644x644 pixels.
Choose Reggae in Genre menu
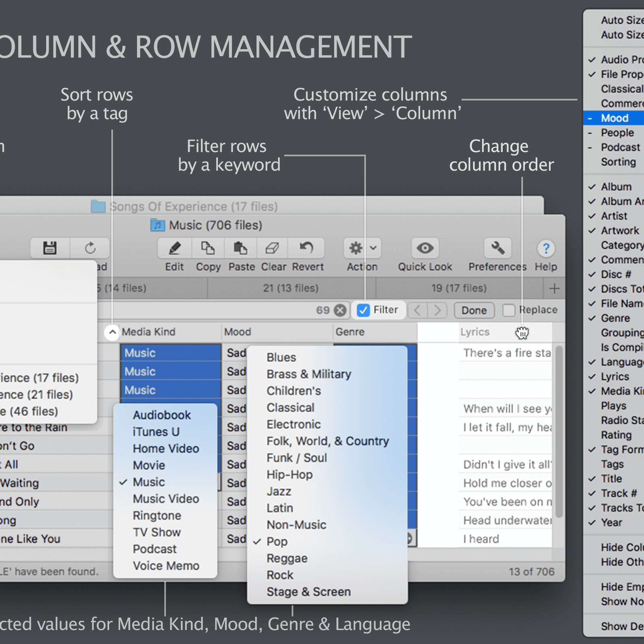pos(327,559)
